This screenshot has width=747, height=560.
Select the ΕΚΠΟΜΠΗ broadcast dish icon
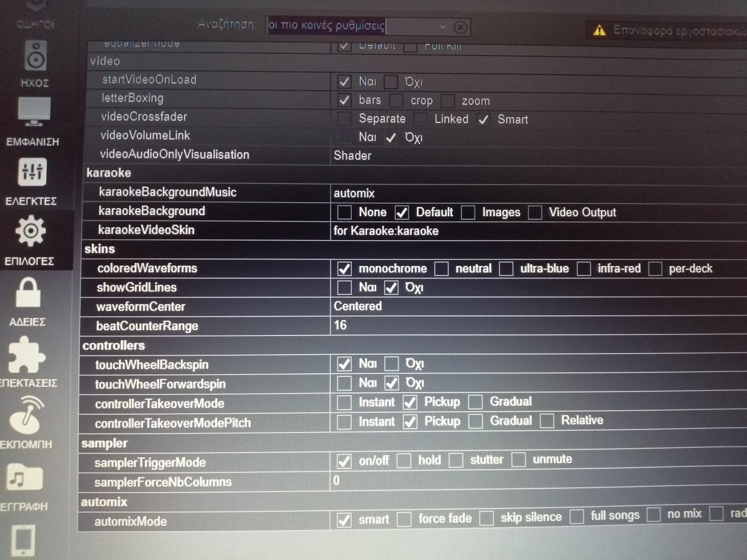point(27,415)
